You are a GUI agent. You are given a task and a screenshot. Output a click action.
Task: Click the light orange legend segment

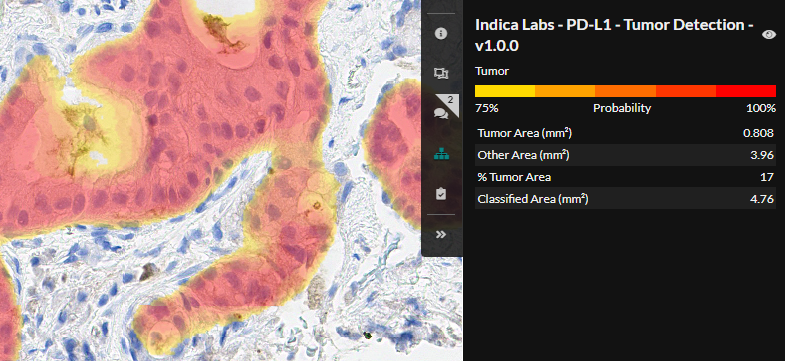pyautogui.click(x=565, y=91)
